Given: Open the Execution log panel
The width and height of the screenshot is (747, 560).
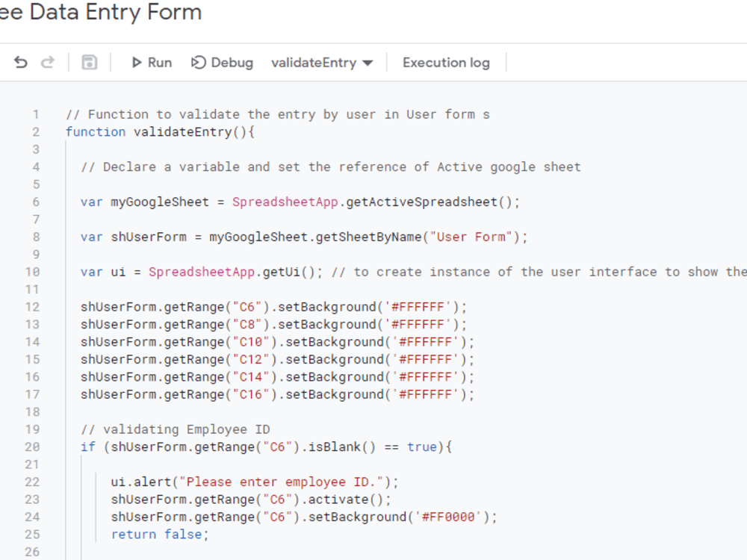Looking at the screenshot, I should point(445,63).
